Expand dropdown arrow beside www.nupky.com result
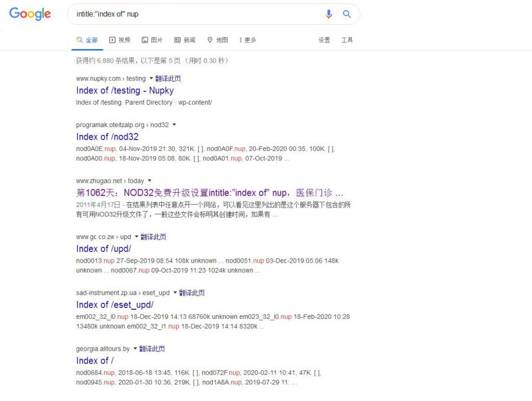The image size is (532, 401). click(x=151, y=79)
